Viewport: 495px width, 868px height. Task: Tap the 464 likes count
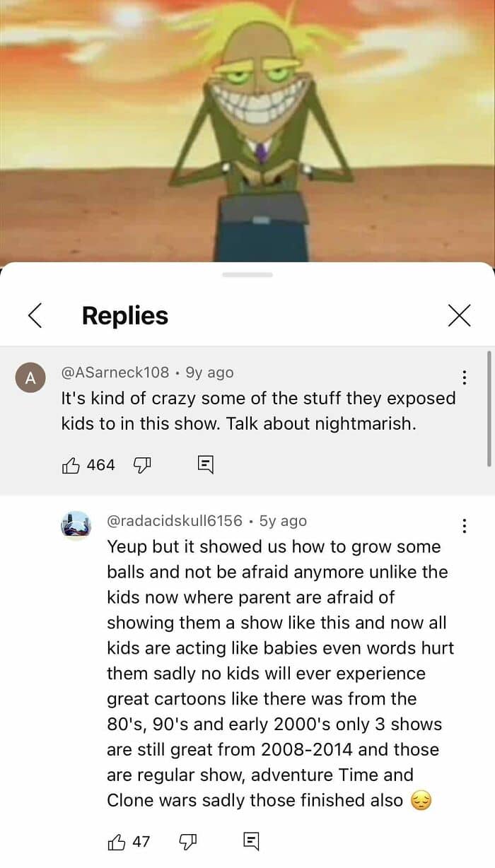click(x=100, y=465)
